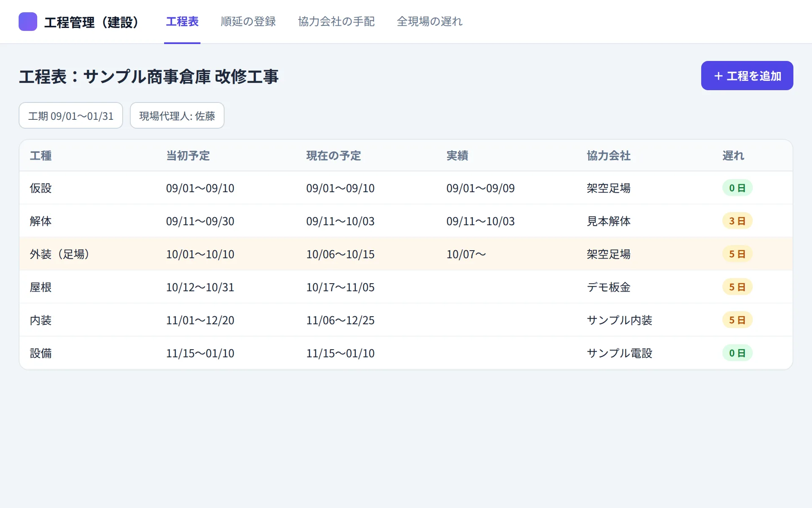
Task: Click 見本解体 contractor name
Action: pyautogui.click(x=609, y=221)
